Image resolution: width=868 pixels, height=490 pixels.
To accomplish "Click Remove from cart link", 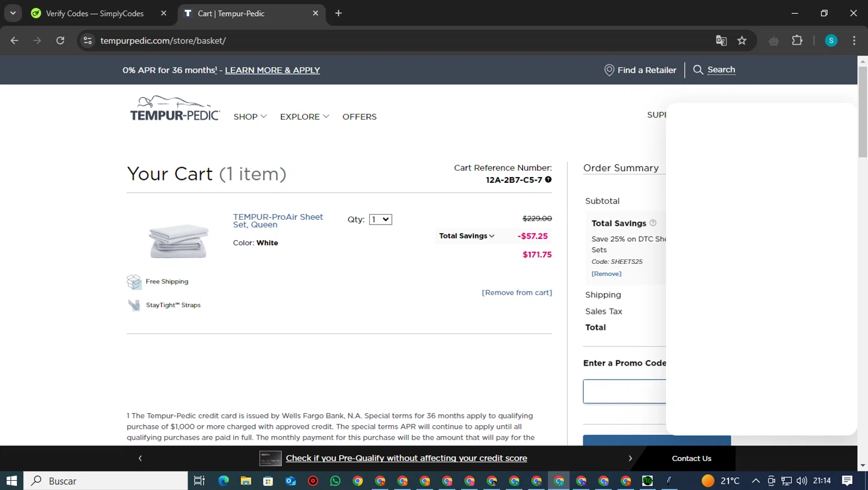I will point(517,293).
